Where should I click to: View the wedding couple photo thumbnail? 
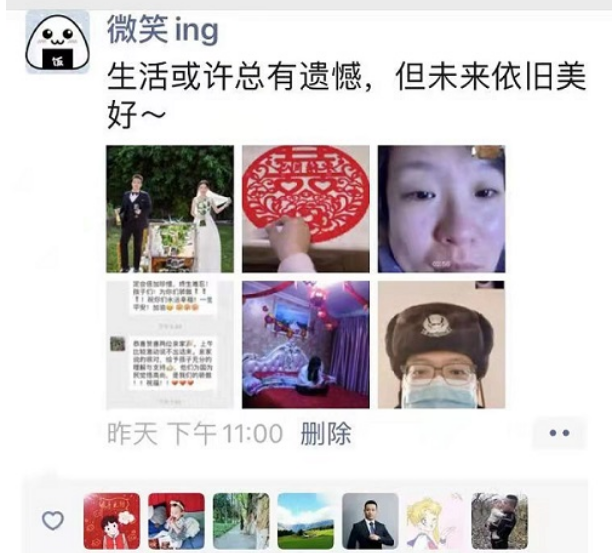[170, 209]
